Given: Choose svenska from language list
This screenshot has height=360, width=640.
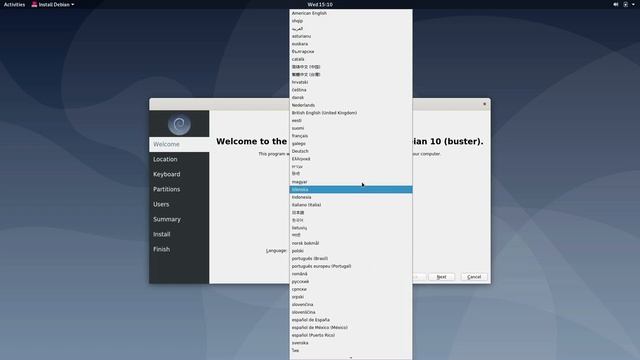Looking at the screenshot, I should click(x=351, y=343).
